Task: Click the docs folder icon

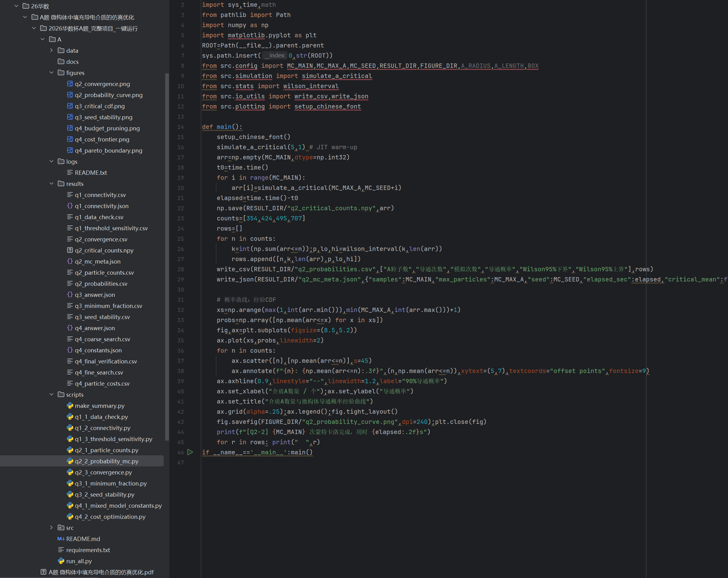Action: coord(61,61)
